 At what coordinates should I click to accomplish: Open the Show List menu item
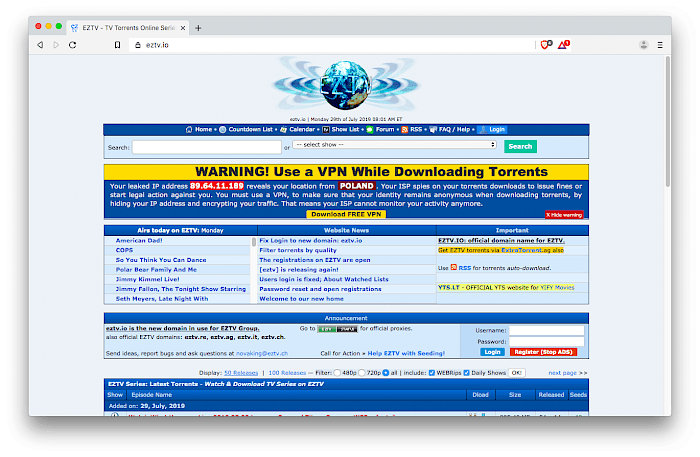click(345, 129)
